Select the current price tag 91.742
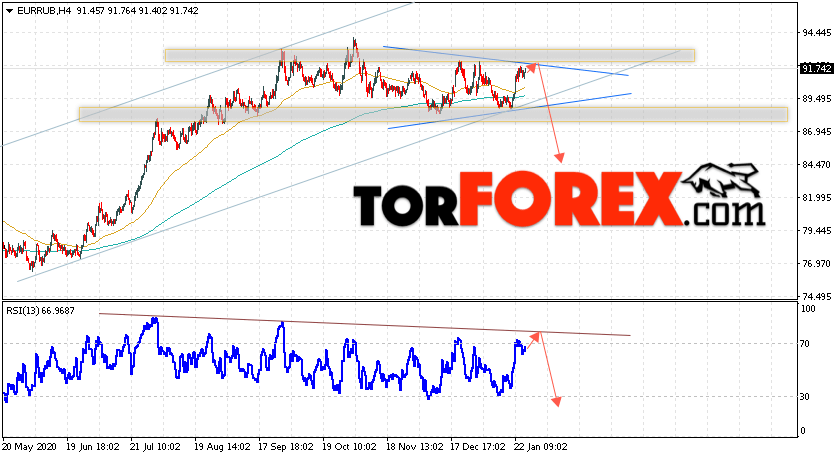The image size is (838, 458). pos(816,68)
